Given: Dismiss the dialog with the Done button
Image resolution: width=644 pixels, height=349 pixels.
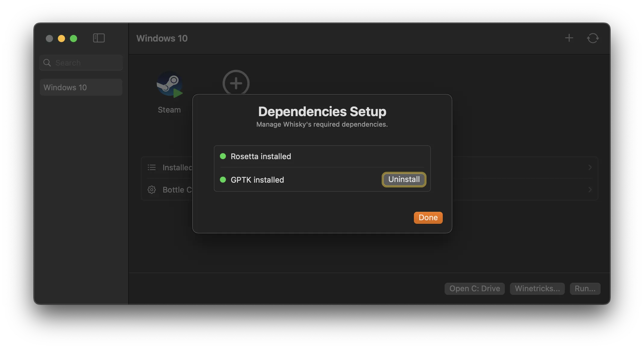Looking at the screenshot, I should click(x=428, y=218).
